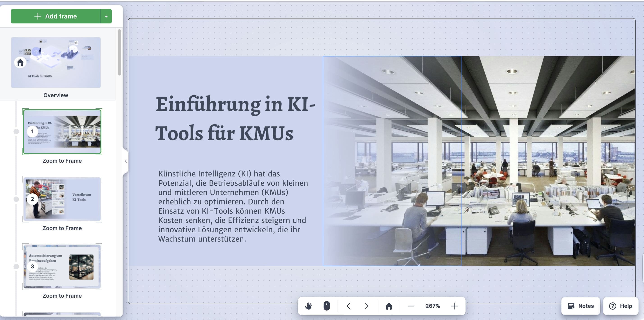Click the 267% zoom level
Image resolution: width=644 pixels, height=320 pixels.
pyautogui.click(x=432, y=306)
